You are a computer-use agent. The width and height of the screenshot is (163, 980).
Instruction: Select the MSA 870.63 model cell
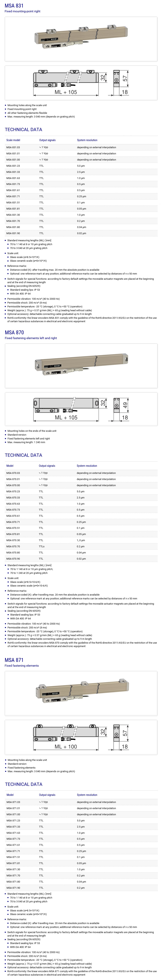[x=13, y=504]
